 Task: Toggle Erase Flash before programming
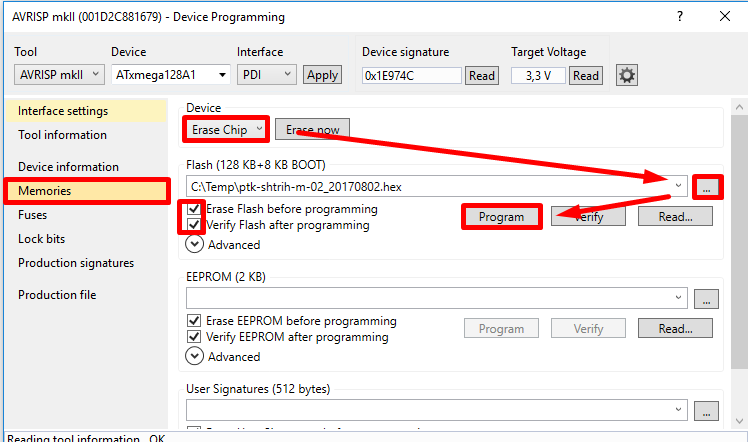point(194,210)
